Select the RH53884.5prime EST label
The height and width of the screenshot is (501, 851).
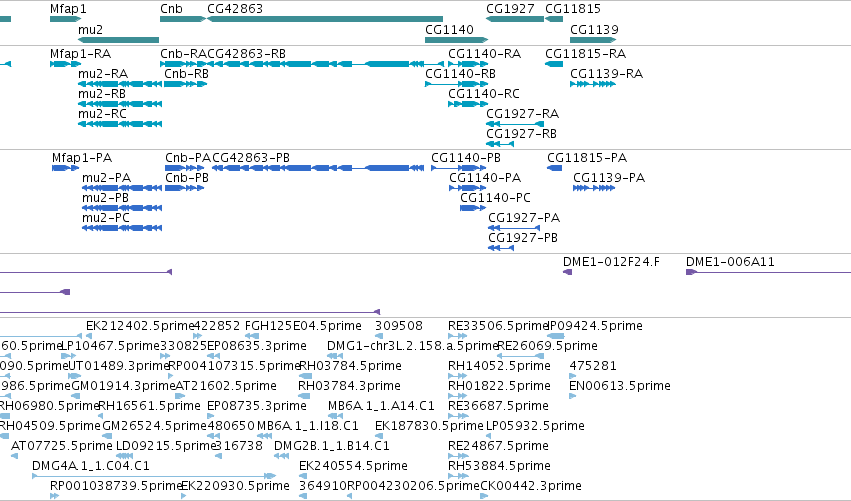coord(499,466)
